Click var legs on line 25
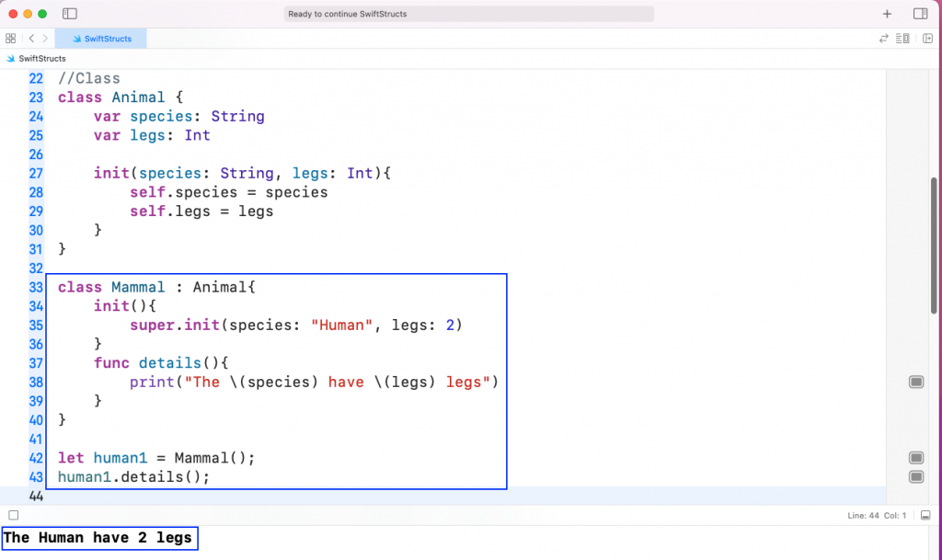 (x=129, y=135)
